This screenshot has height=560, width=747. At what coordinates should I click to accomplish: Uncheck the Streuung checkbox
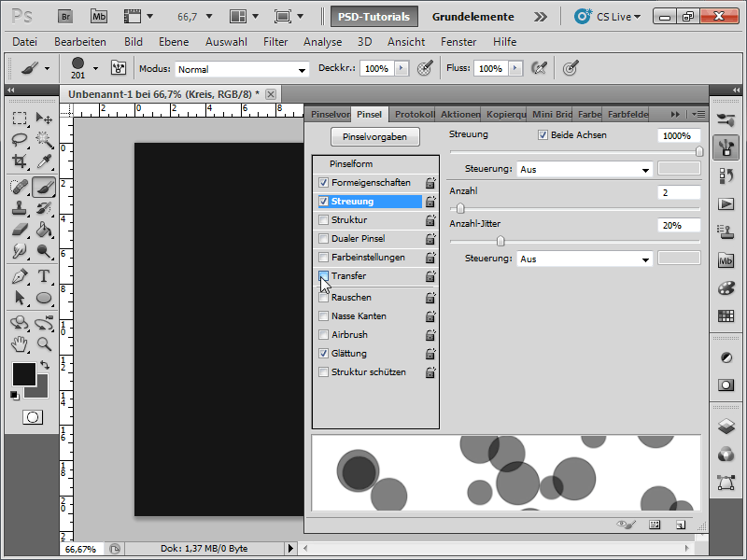click(x=323, y=202)
